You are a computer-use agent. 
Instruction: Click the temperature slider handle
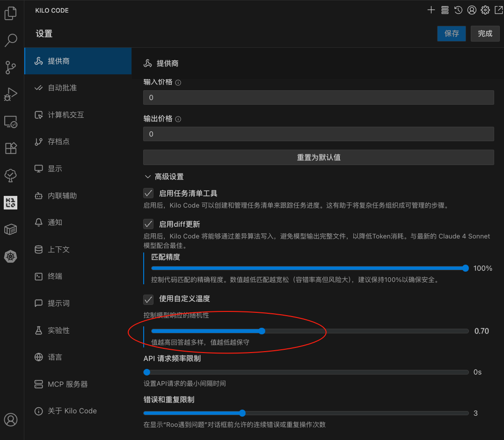(x=262, y=331)
